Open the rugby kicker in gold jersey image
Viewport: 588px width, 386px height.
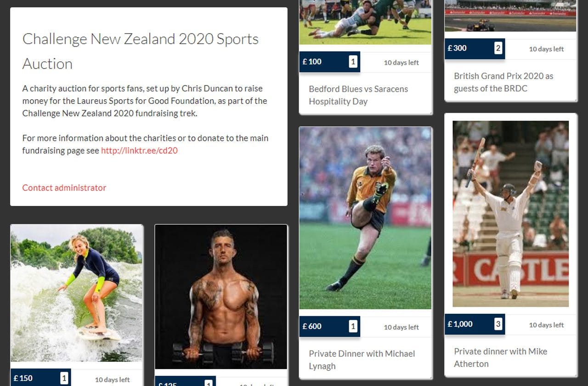[x=365, y=218]
